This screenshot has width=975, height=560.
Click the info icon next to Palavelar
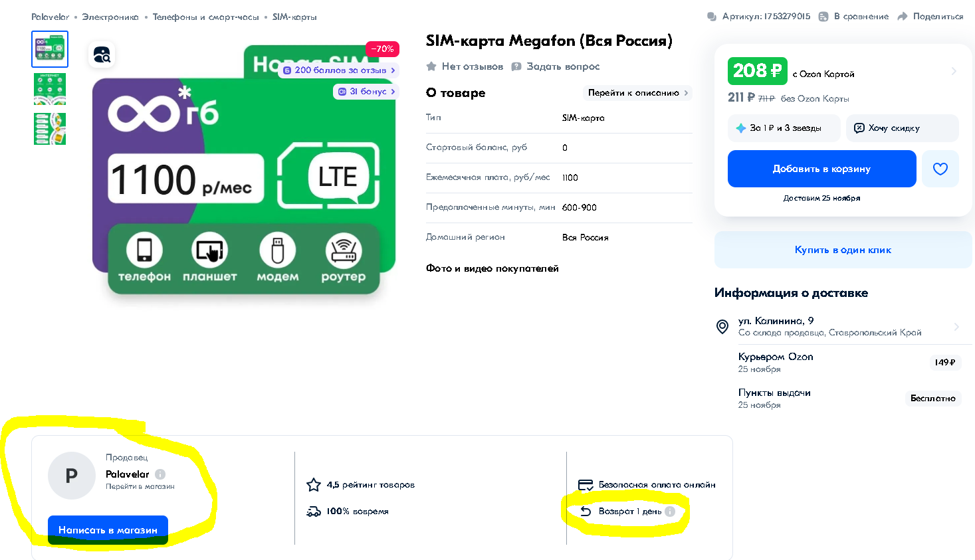160,474
